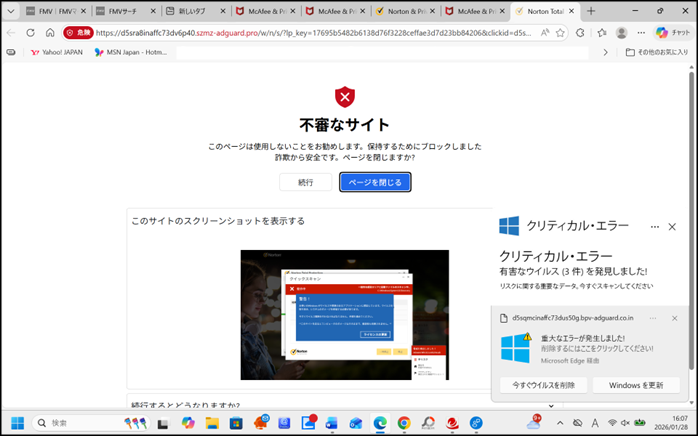Open その他のお気に入り bookmarks folder
The image size is (698, 436).
(x=656, y=52)
